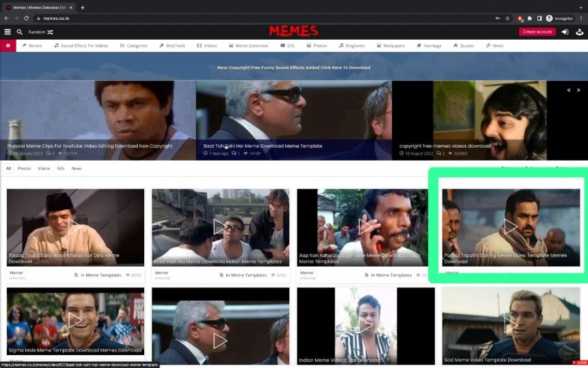The width and height of the screenshot is (588, 368).
Task: Open the Hashtags menu item
Action: (429, 45)
